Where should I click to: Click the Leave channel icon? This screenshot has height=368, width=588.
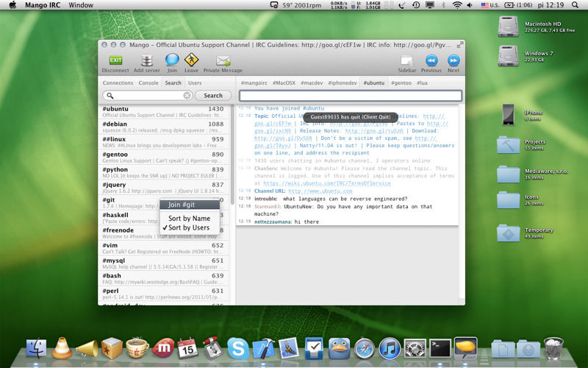(191, 60)
